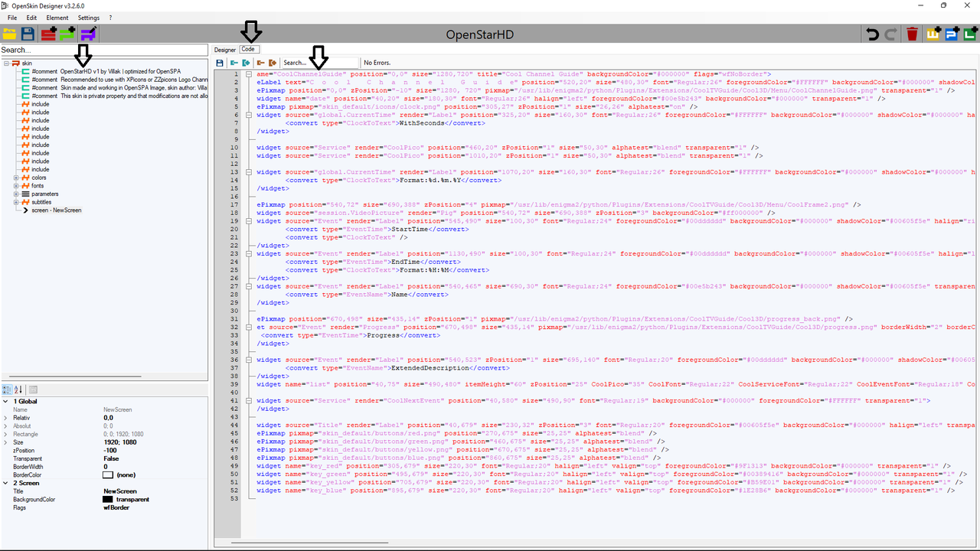
Task: Click the second teal arrow icon in the code toolbar
Action: click(x=246, y=63)
